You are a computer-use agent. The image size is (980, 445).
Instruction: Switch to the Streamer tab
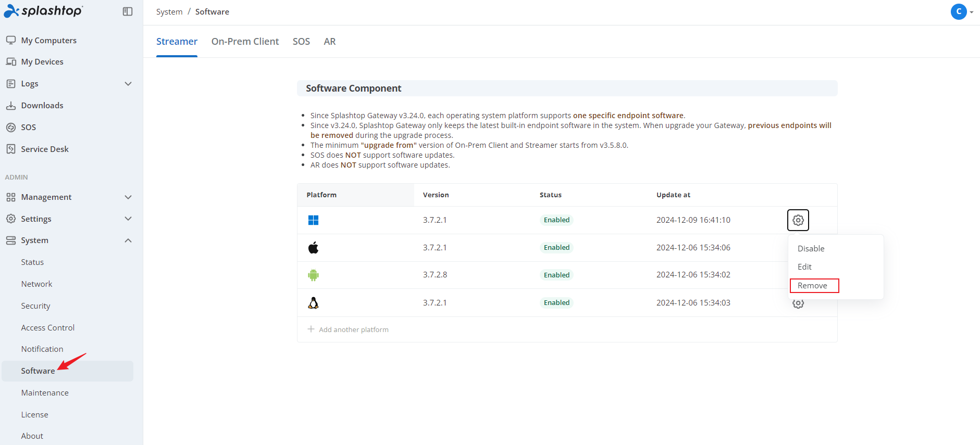coord(177,42)
